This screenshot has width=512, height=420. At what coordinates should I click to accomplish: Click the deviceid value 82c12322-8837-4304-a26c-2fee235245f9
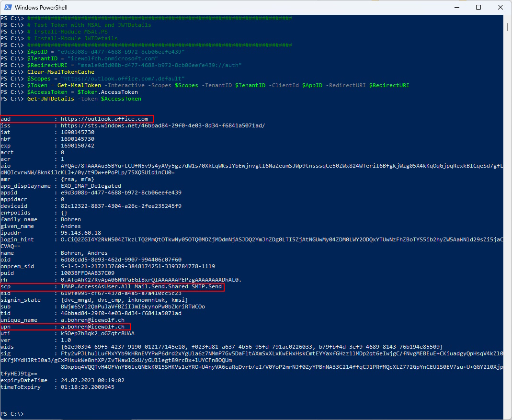point(121,206)
